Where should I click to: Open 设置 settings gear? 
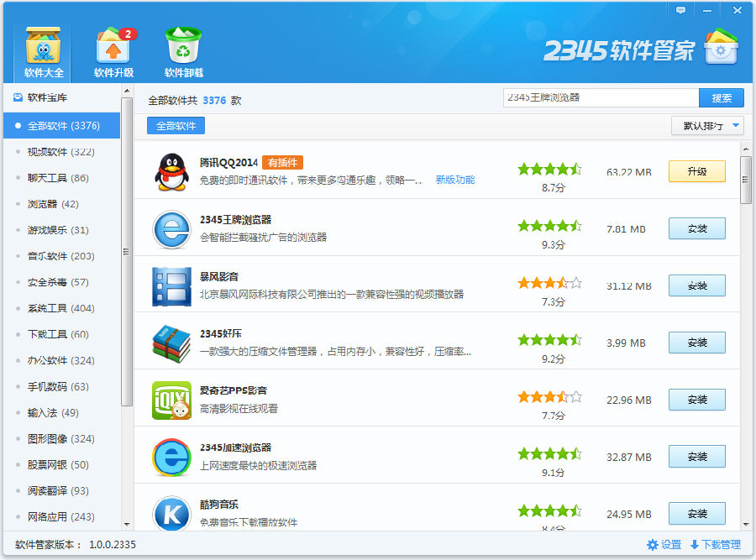(x=664, y=545)
